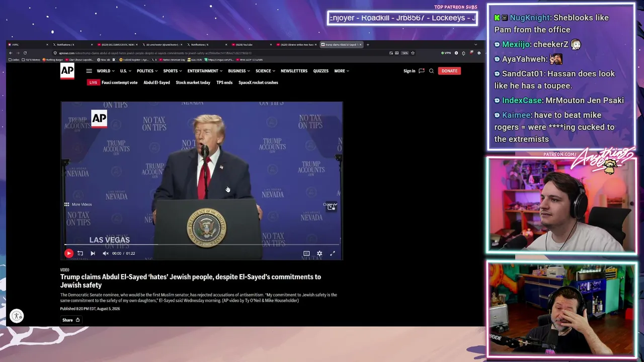Open the AP site search

pyautogui.click(x=431, y=71)
